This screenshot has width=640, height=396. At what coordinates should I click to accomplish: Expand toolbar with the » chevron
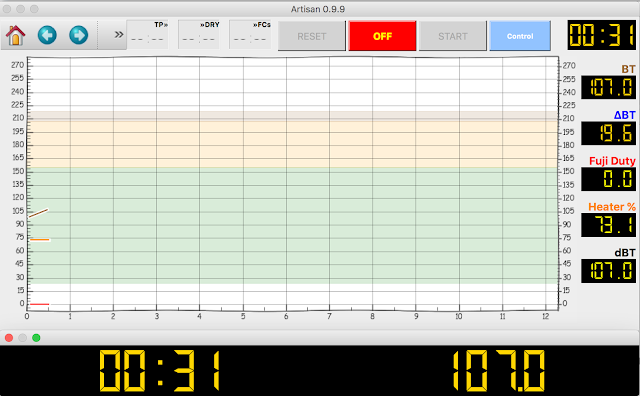click(x=119, y=35)
